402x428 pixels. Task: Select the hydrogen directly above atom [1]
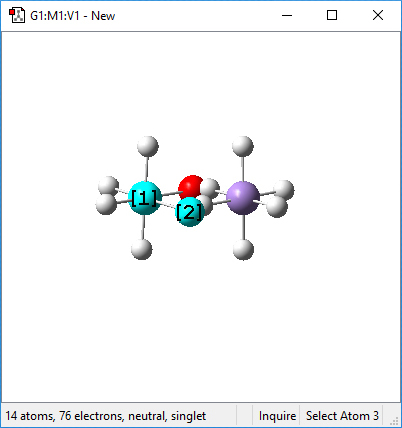[148, 146]
